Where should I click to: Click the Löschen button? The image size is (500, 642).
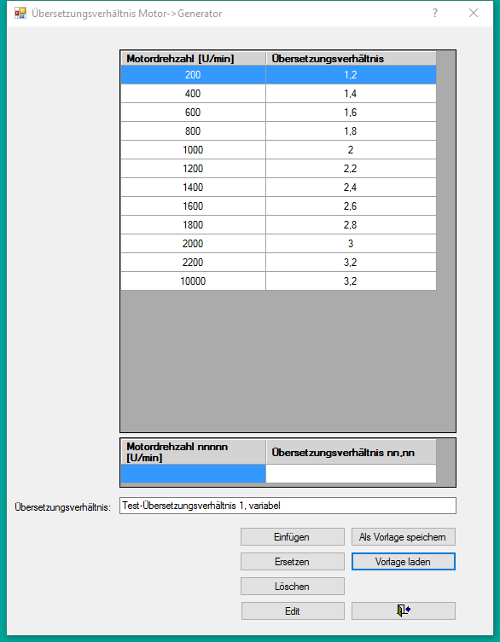(x=292, y=586)
